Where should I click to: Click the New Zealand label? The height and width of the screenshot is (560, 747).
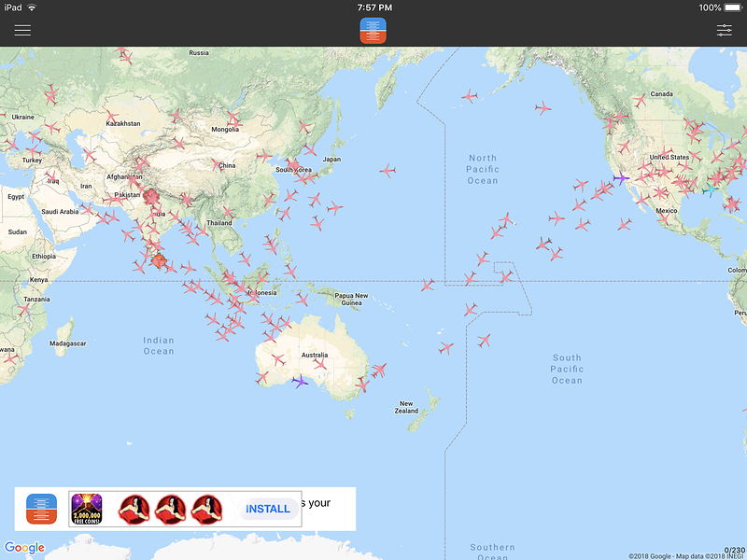point(406,407)
